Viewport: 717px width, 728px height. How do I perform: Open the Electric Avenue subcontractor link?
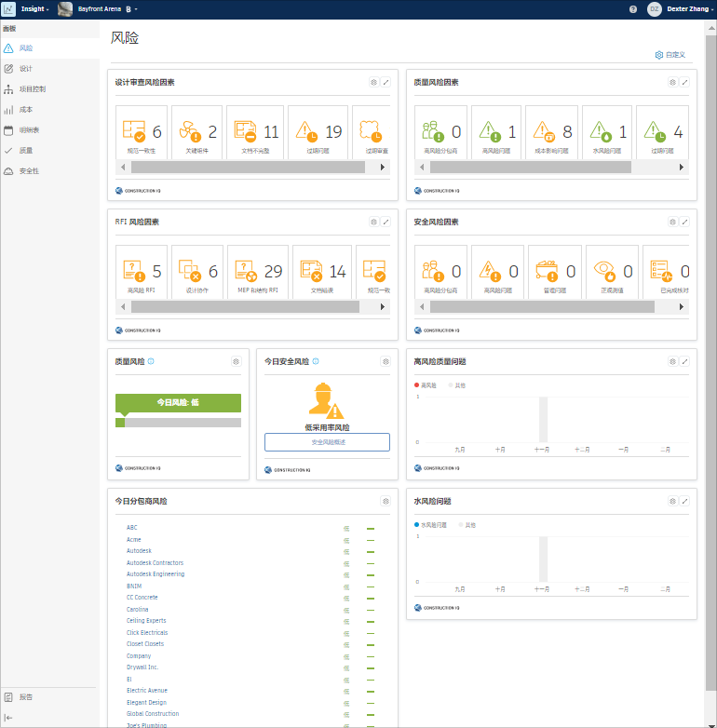click(x=147, y=691)
